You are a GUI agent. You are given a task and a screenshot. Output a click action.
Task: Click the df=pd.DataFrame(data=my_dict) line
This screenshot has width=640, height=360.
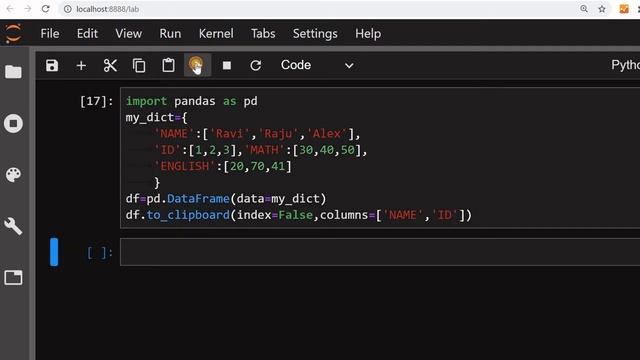(226, 199)
